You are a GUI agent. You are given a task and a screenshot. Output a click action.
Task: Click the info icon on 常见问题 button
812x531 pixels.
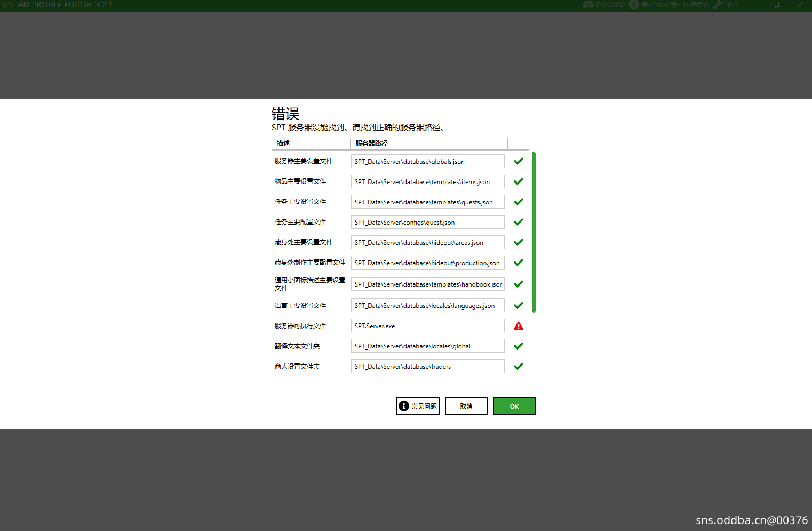[404, 406]
